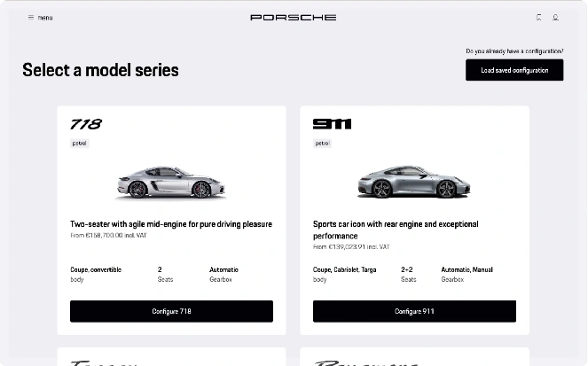Click the silver 718 car image

tap(170, 182)
